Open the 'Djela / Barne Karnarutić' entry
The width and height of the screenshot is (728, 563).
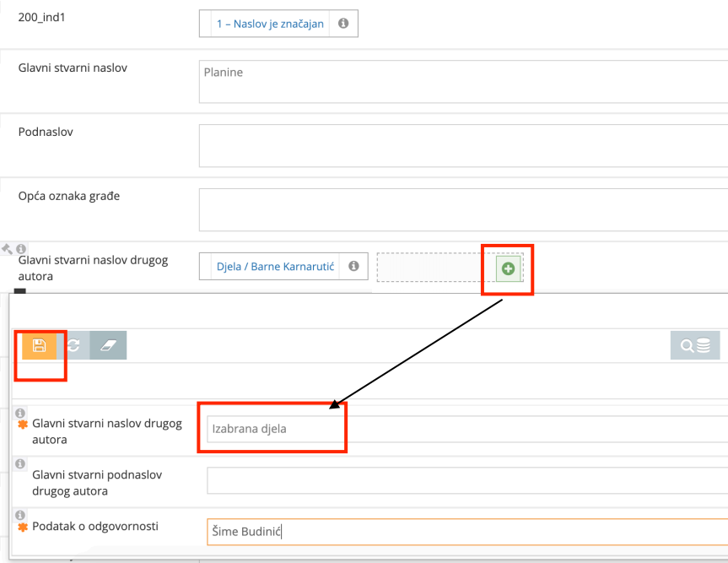point(275,267)
